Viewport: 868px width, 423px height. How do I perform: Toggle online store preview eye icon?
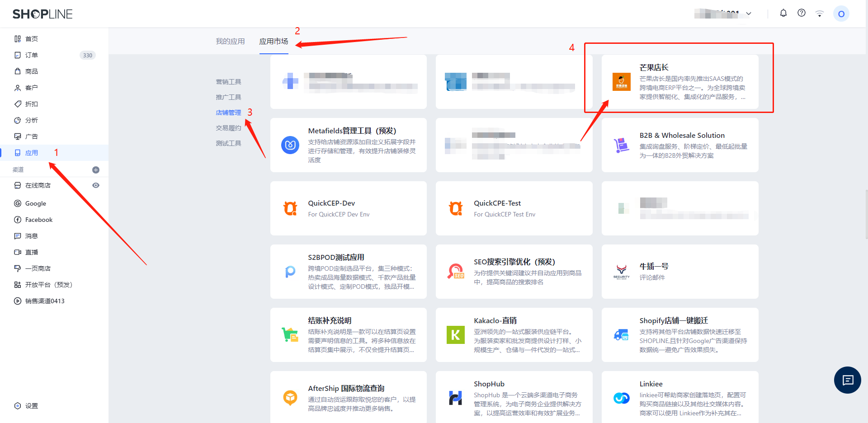[96, 185]
